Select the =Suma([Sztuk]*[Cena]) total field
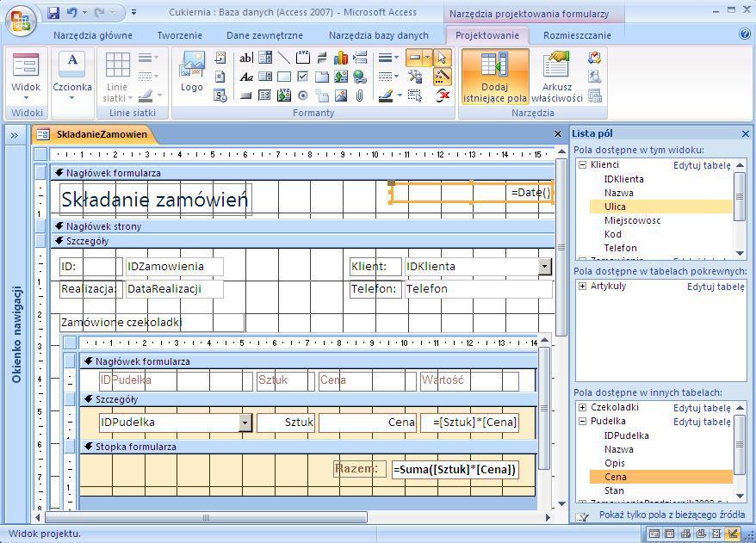The image size is (756, 543). coord(455,469)
